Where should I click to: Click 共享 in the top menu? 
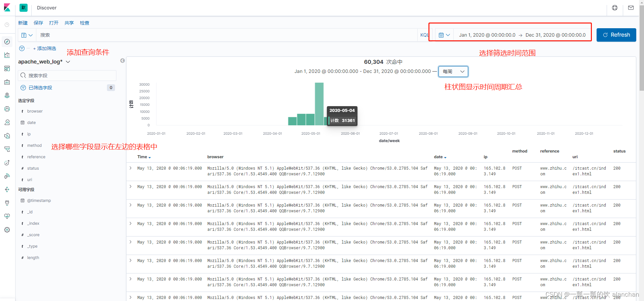pos(69,23)
